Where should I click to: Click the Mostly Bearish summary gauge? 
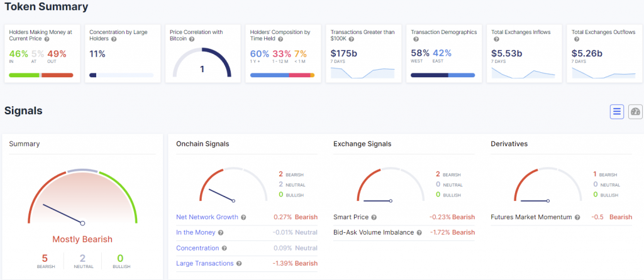[x=82, y=198]
